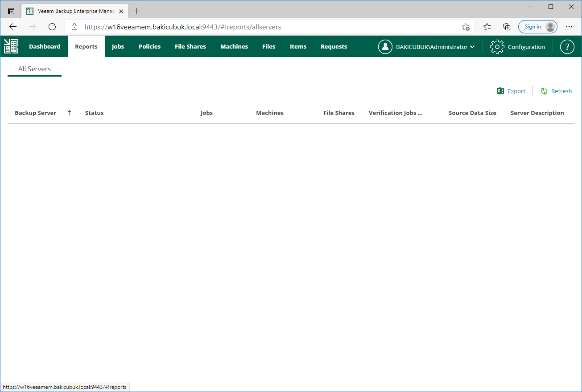
Task: Click the Excel export icon
Action: coord(500,91)
